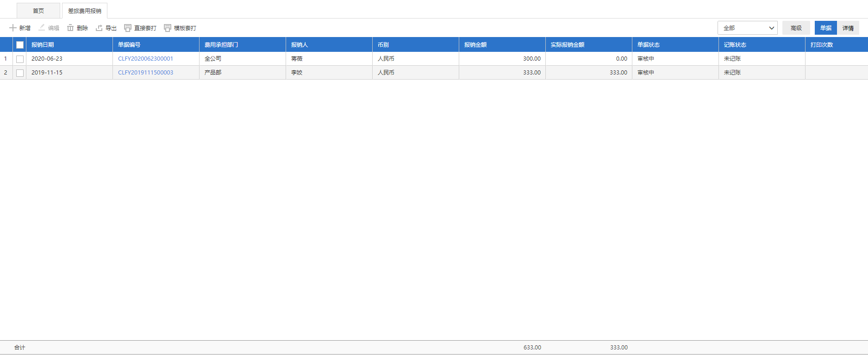Select the 差旅费用报销 tab
The image size is (868, 355).
point(85,11)
